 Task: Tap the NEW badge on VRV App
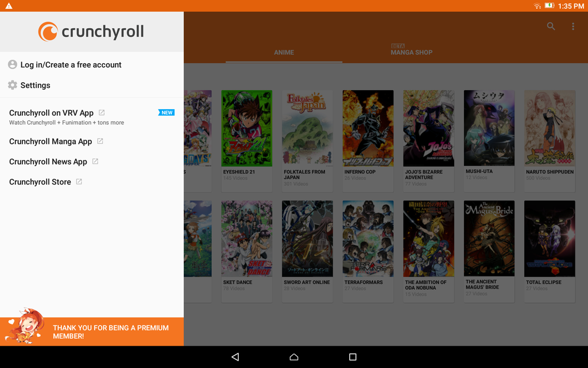(x=167, y=113)
